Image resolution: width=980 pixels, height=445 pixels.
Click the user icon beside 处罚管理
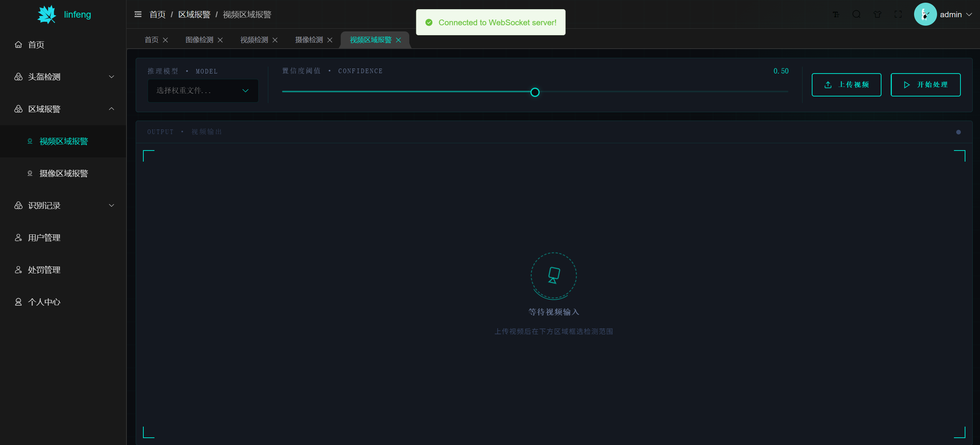click(x=18, y=270)
